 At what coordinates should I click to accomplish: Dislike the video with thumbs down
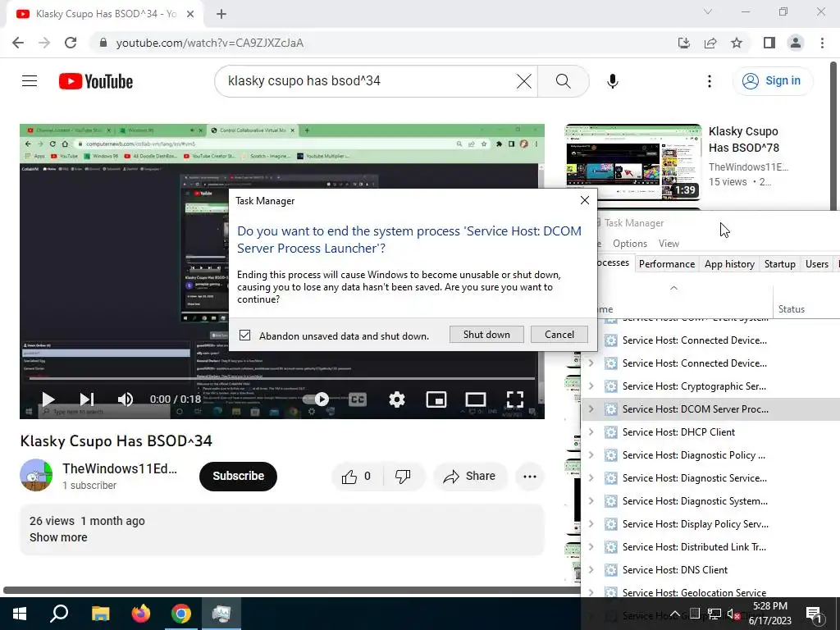pos(404,477)
